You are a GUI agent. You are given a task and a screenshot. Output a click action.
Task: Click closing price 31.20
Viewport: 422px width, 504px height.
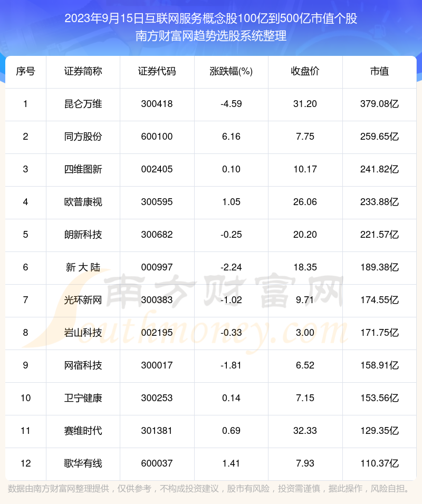[x=305, y=104]
